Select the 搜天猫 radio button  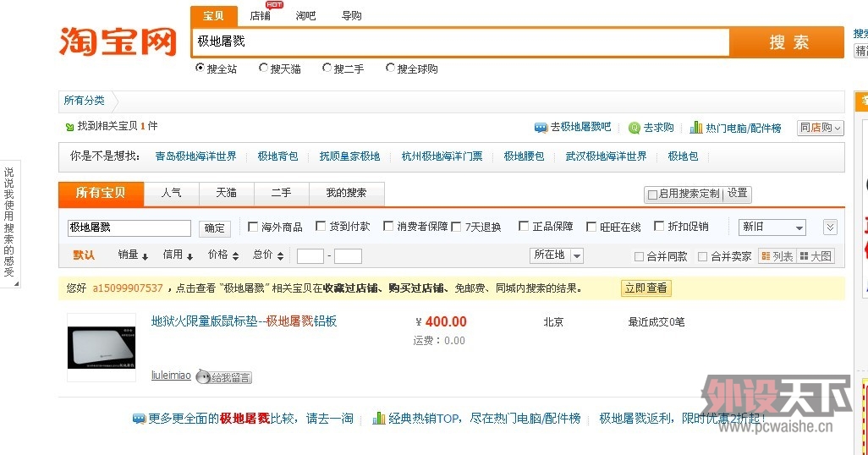click(263, 68)
